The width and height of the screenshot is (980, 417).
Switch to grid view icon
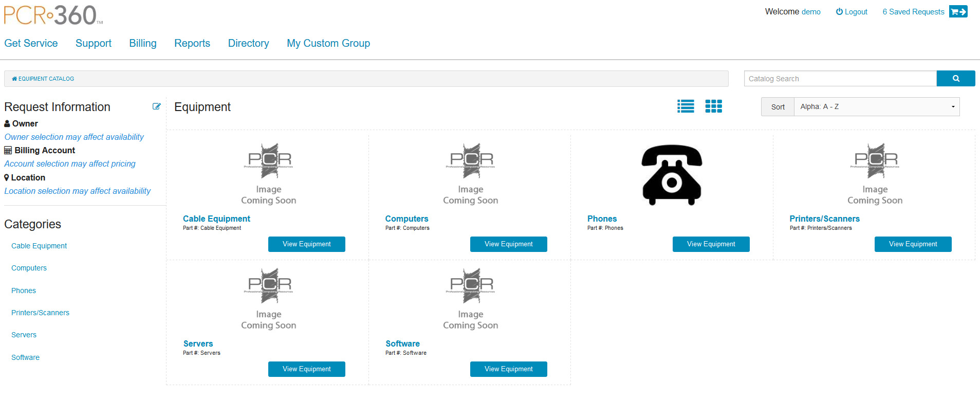[713, 106]
